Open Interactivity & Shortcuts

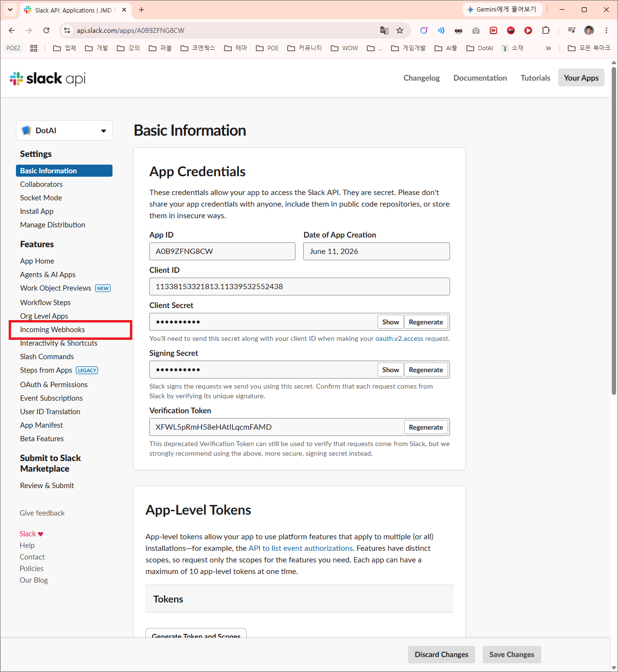click(59, 343)
